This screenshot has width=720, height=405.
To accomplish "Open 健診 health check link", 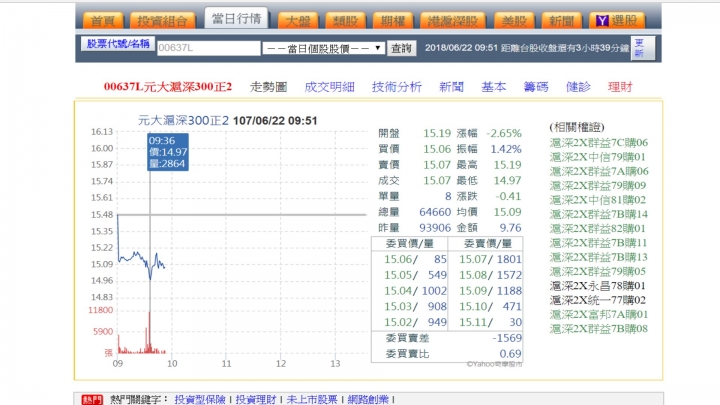I will [578, 87].
